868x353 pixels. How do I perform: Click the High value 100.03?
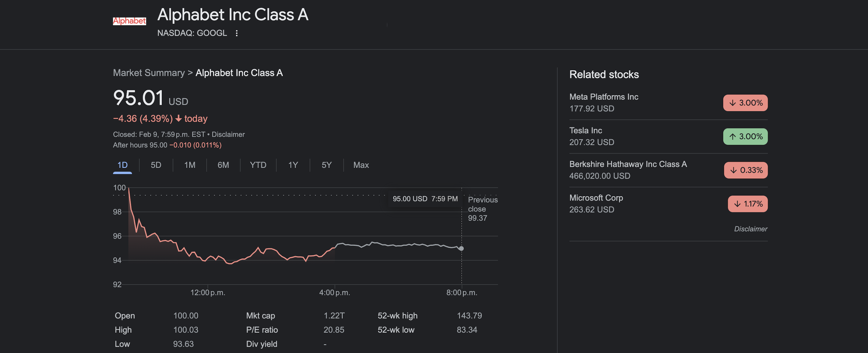[186, 330]
